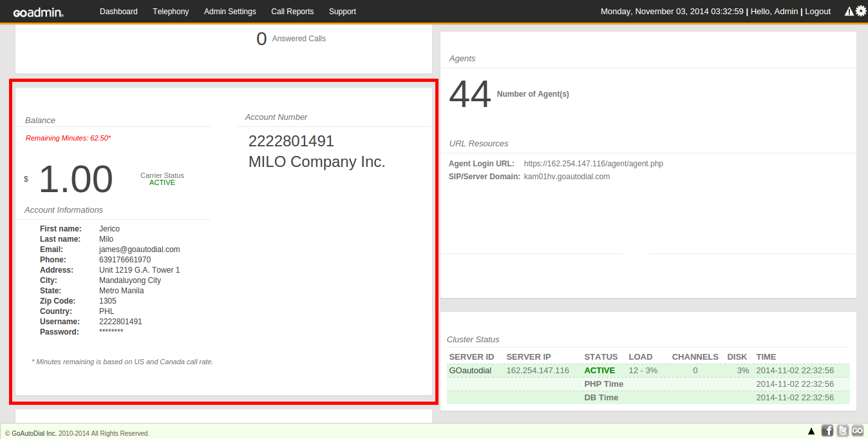Click the zip code 1305
Viewport: 868px width, 439px height.
108,301
